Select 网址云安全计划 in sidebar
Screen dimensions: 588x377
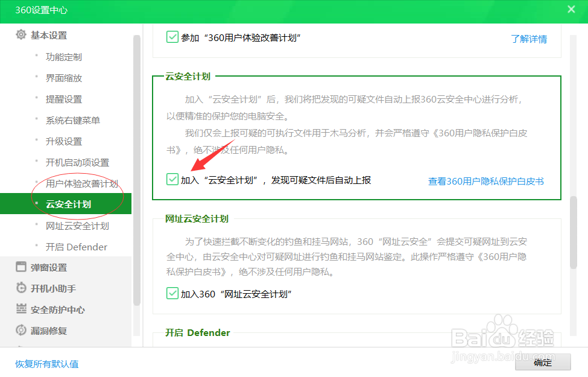(x=77, y=226)
